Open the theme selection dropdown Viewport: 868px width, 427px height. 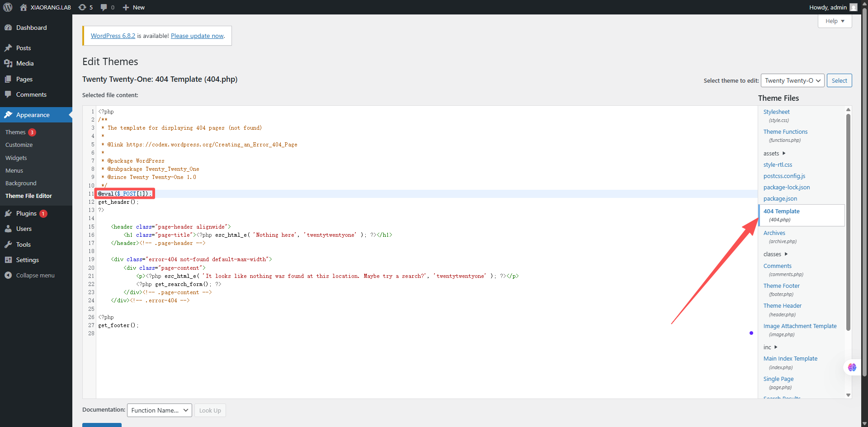793,80
